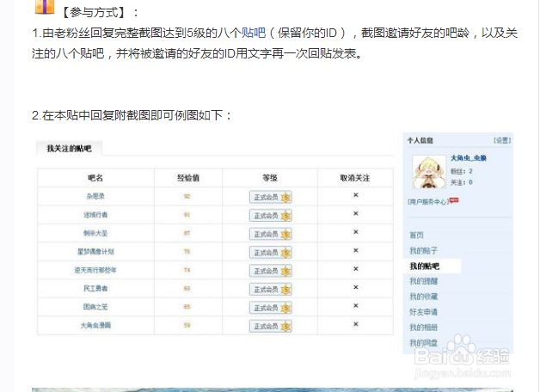Open 我的贴子 in sidebar
The height and width of the screenshot is (392, 540).
click(423, 250)
